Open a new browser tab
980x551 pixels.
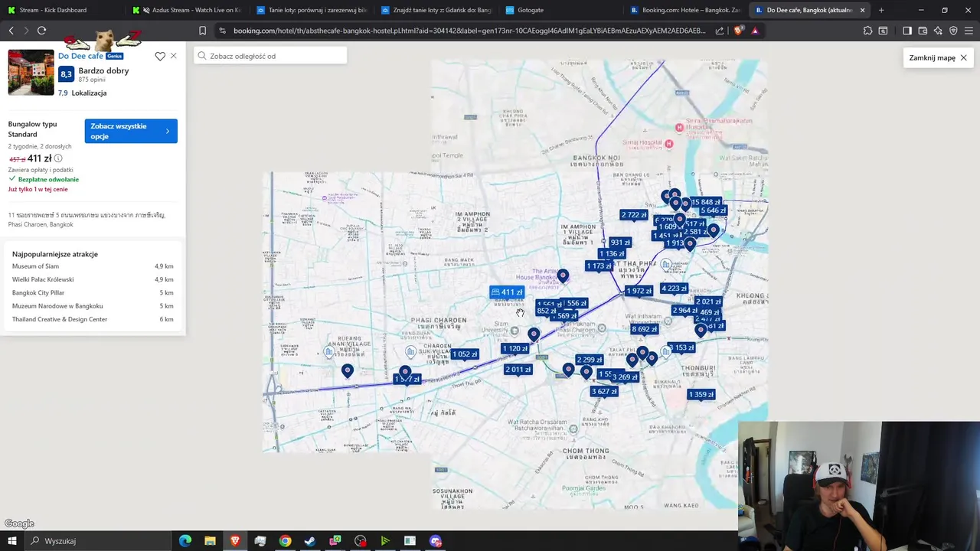[x=881, y=10]
